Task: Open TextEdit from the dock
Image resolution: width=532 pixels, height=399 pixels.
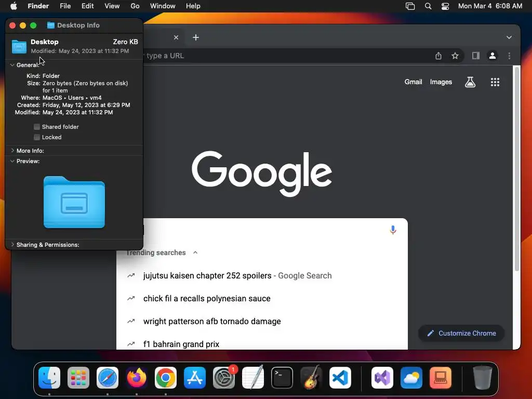Action: (x=253, y=378)
